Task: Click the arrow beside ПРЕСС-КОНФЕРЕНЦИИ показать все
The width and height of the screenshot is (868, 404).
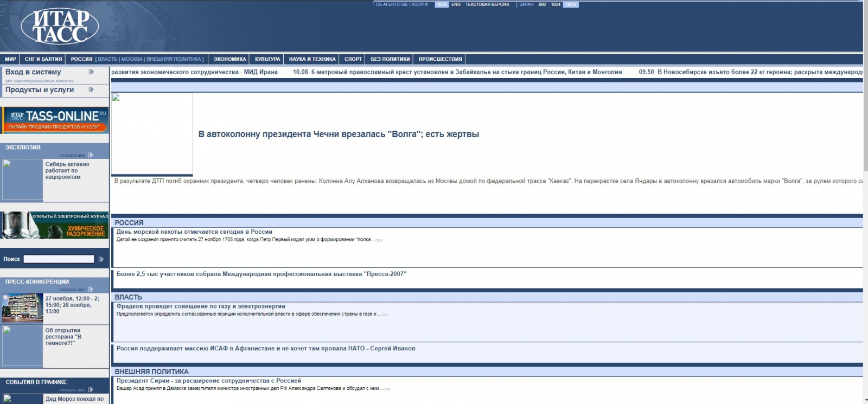Action: (91, 290)
